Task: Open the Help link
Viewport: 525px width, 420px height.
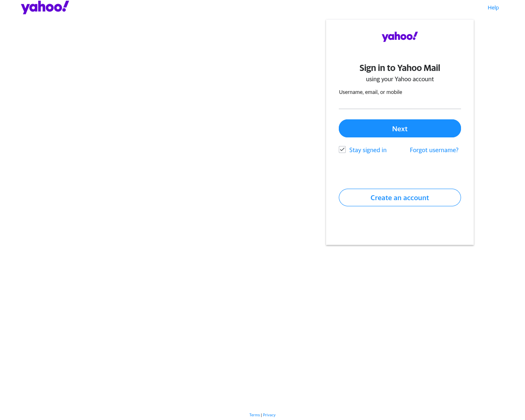Action: click(493, 7)
